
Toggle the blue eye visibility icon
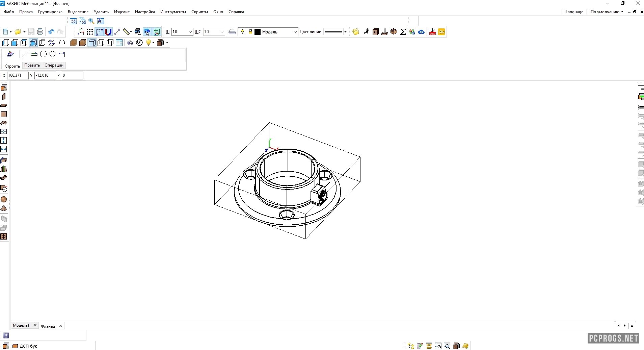tap(421, 32)
